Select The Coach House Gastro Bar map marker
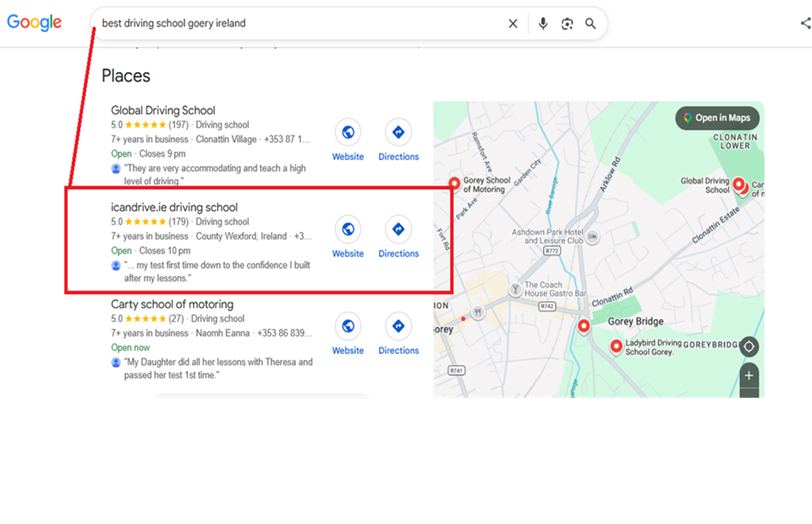The width and height of the screenshot is (812, 524). (515, 290)
